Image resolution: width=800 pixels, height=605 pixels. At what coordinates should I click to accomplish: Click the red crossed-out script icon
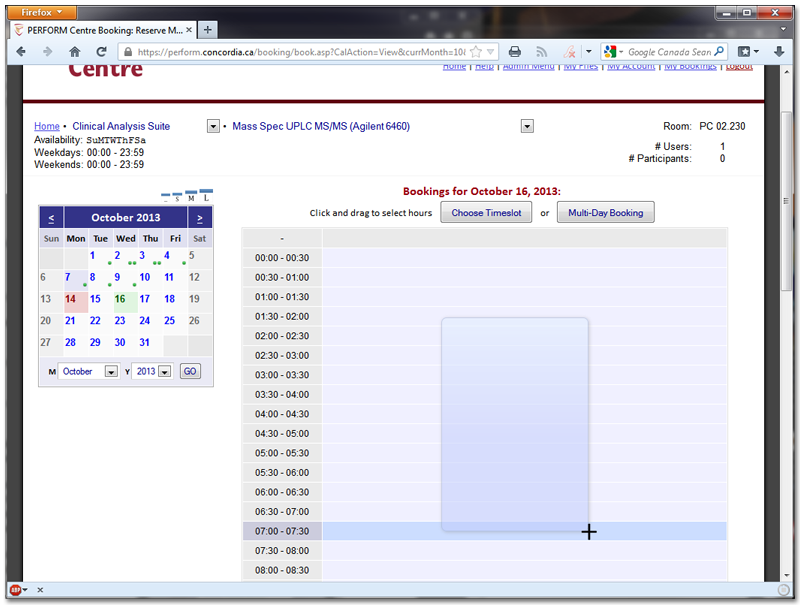coord(569,52)
